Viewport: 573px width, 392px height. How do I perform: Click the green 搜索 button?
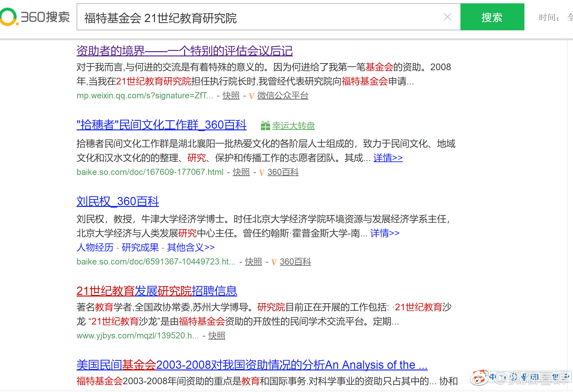pos(492,17)
